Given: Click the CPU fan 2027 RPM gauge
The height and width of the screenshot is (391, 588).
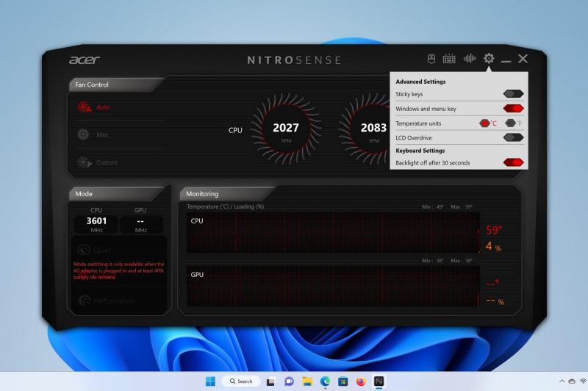Looking at the screenshot, I should pyautogui.click(x=286, y=129).
